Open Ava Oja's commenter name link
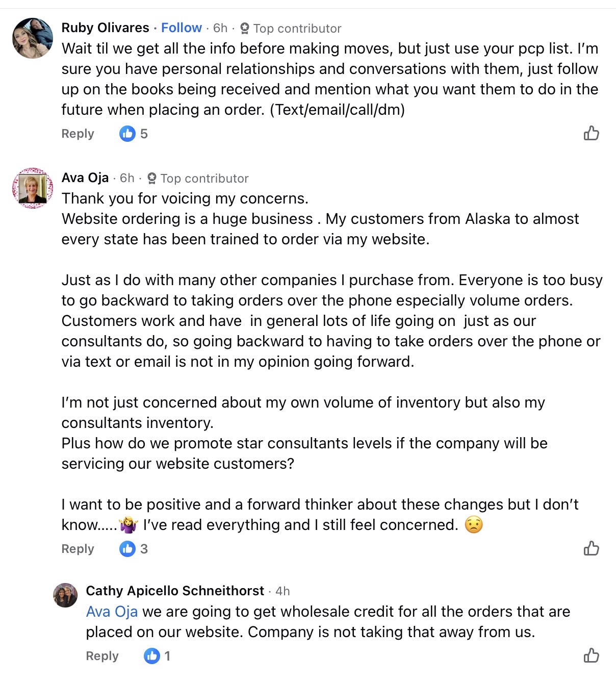This screenshot has height=683, width=616. tap(85, 178)
